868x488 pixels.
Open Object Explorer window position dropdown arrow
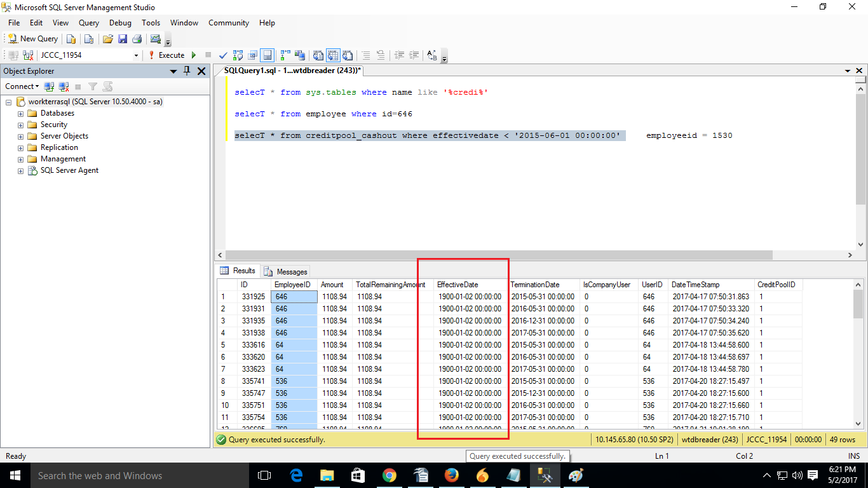173,71
